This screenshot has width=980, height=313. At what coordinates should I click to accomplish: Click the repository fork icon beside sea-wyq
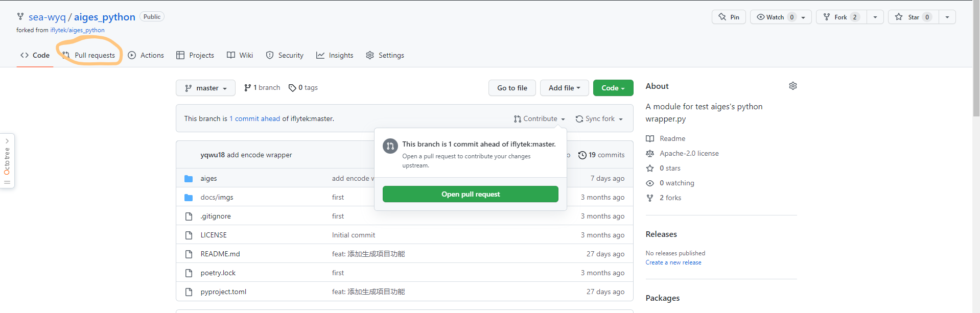tap(20, 16)
